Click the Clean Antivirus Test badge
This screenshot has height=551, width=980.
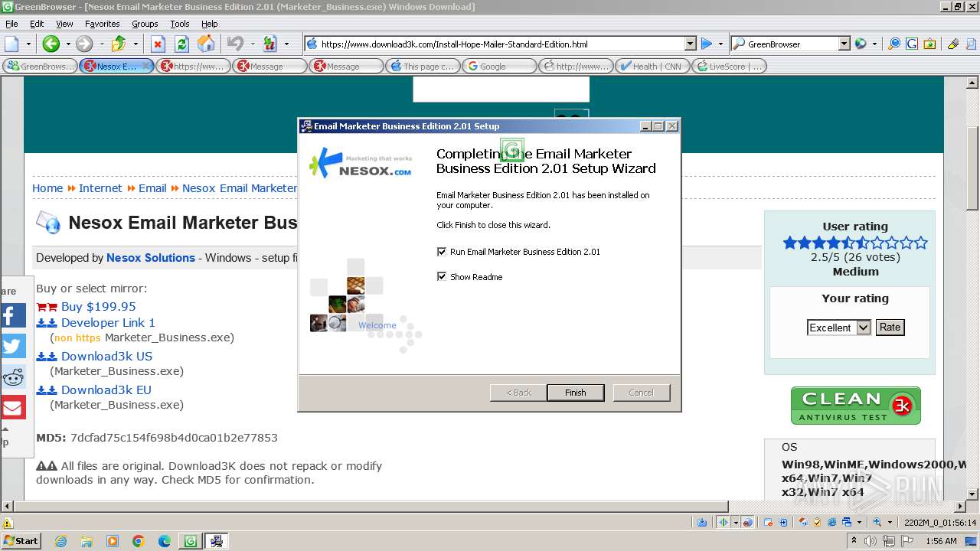click(x=855, y=406)
